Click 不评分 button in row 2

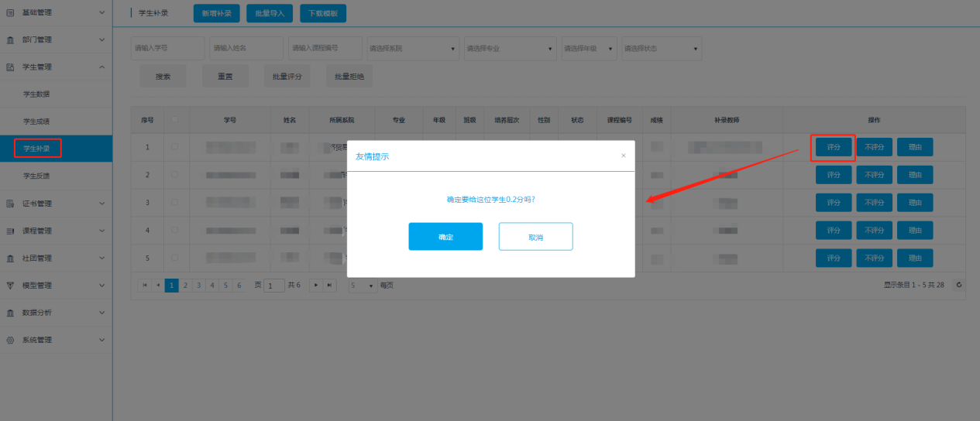click(x=875, y=175)
